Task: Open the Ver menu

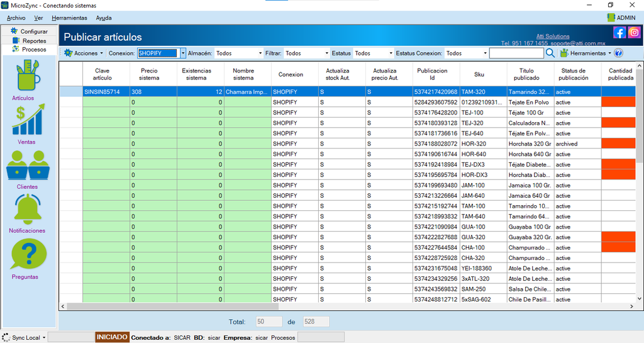Action: 38,18
